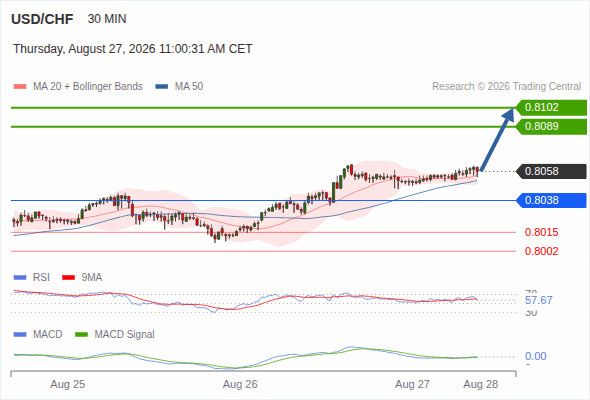Select the red 9MA legend marker
Image resolution: width=590 pixels, height=400 pixels.
(68, 278)
